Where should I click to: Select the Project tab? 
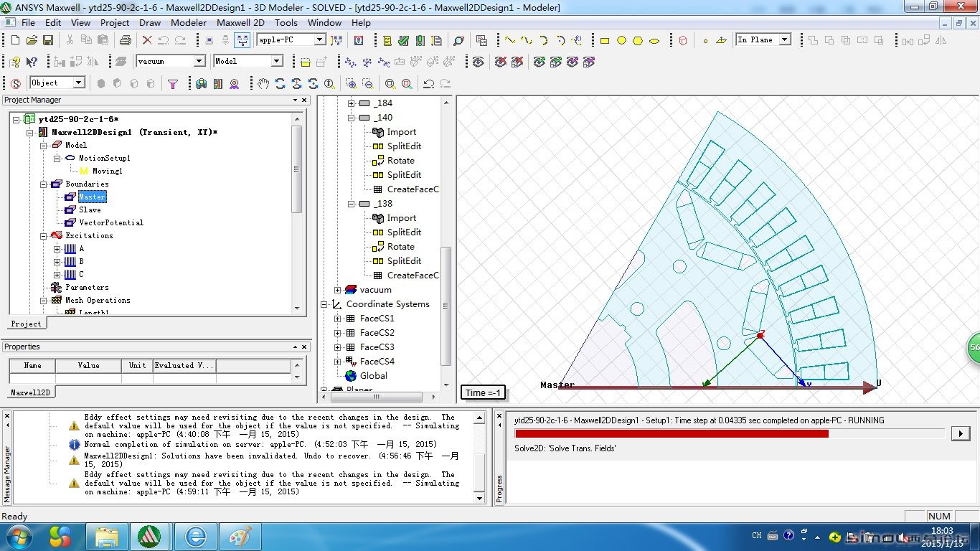(x=26, y=324)
